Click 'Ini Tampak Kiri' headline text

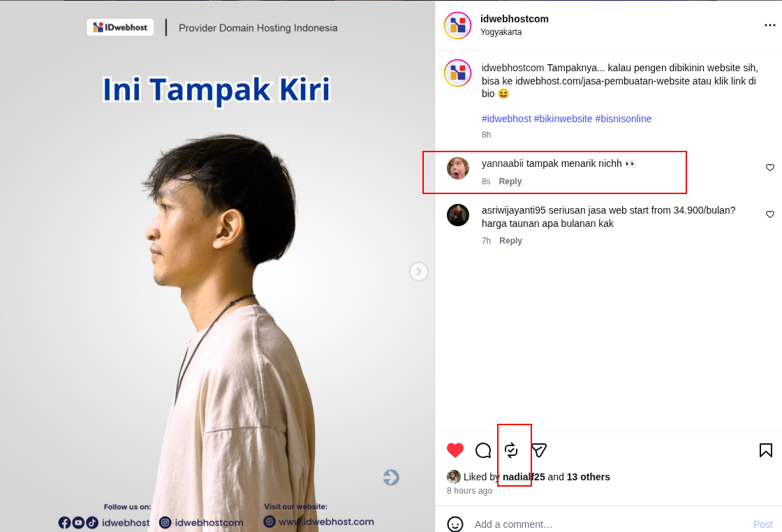click(x=216, y=90)
